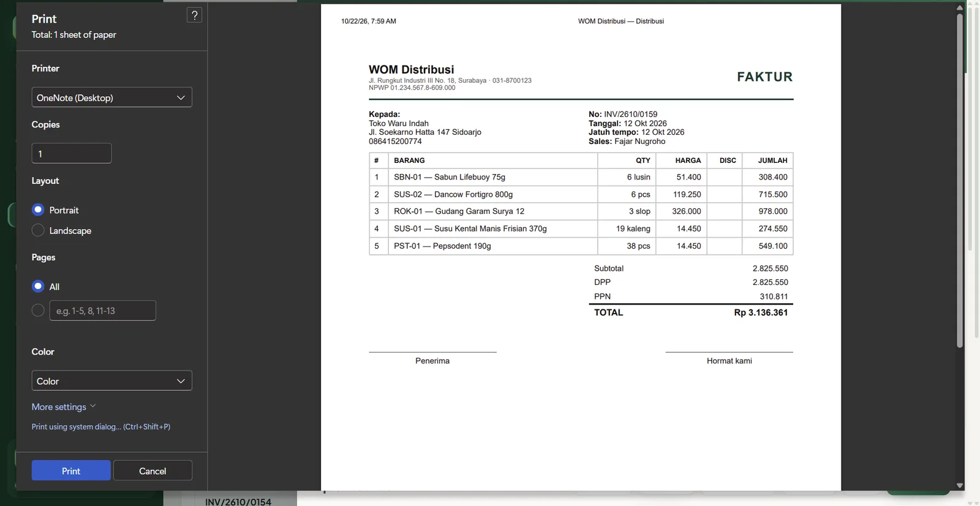The height and width of the screenshot is (506, 980).
Task: Click the Copies number field
Action: click(72, 153)
